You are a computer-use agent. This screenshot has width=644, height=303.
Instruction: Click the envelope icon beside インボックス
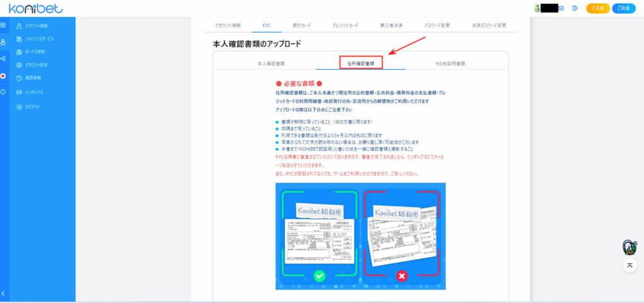[x=19, y=92]
